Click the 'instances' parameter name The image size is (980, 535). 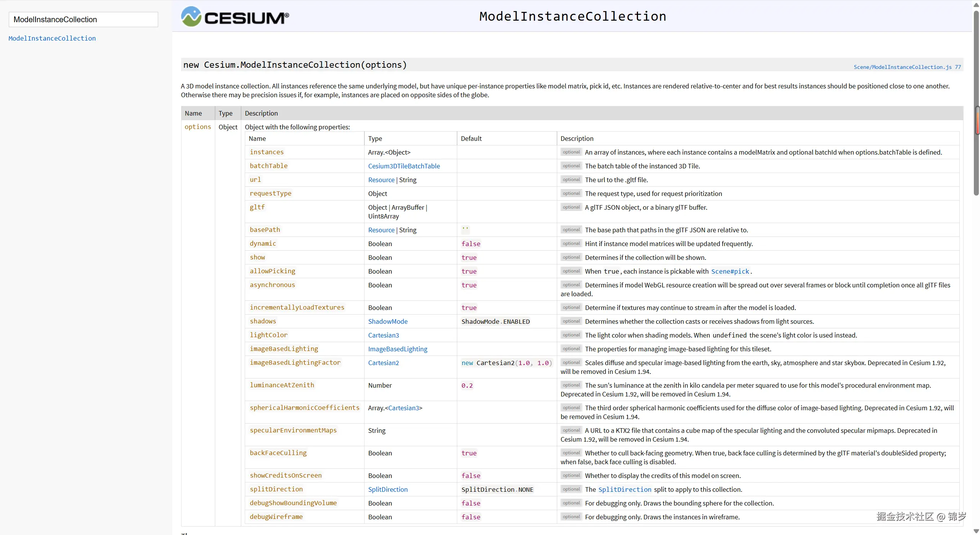pos(267,152)
